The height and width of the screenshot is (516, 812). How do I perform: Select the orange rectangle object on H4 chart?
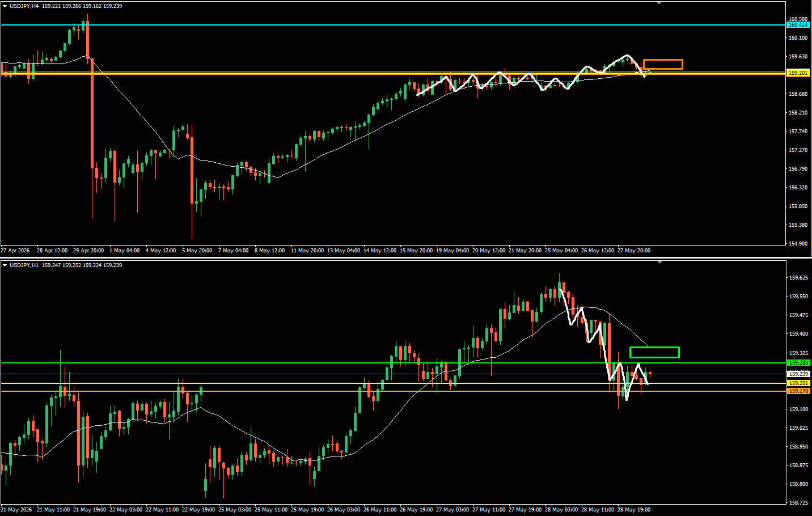point(663,64)
